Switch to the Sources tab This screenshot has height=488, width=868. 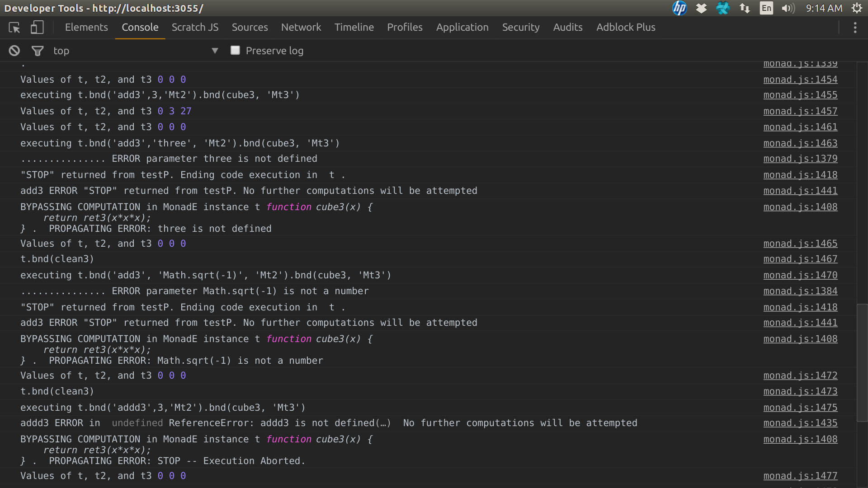[x=250, y=28]
